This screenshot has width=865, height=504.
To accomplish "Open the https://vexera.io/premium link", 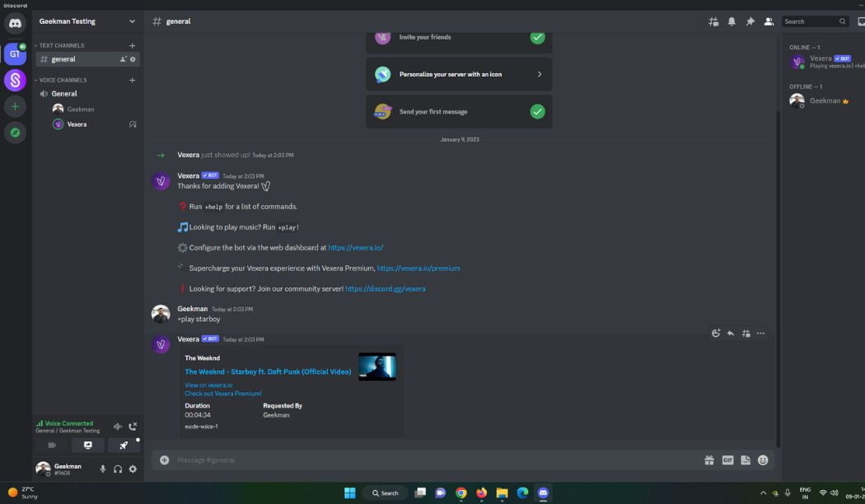I will point(418,268).
